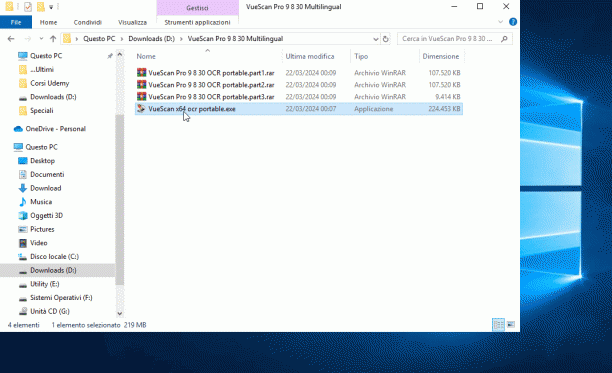This screenshot has height=373, width=612.
Task: Open OneDrive - Personal in navigation pane
Action: click(x=55, y=129)
